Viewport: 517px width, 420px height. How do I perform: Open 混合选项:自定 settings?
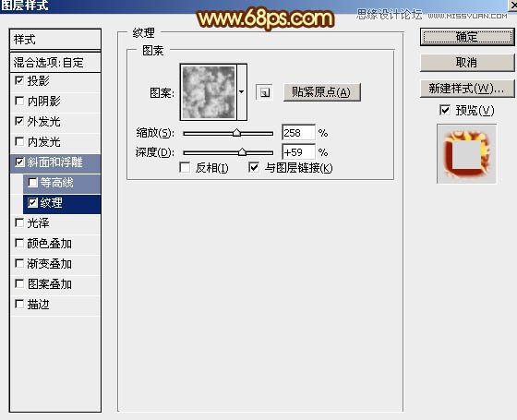(x=55, y=63)
